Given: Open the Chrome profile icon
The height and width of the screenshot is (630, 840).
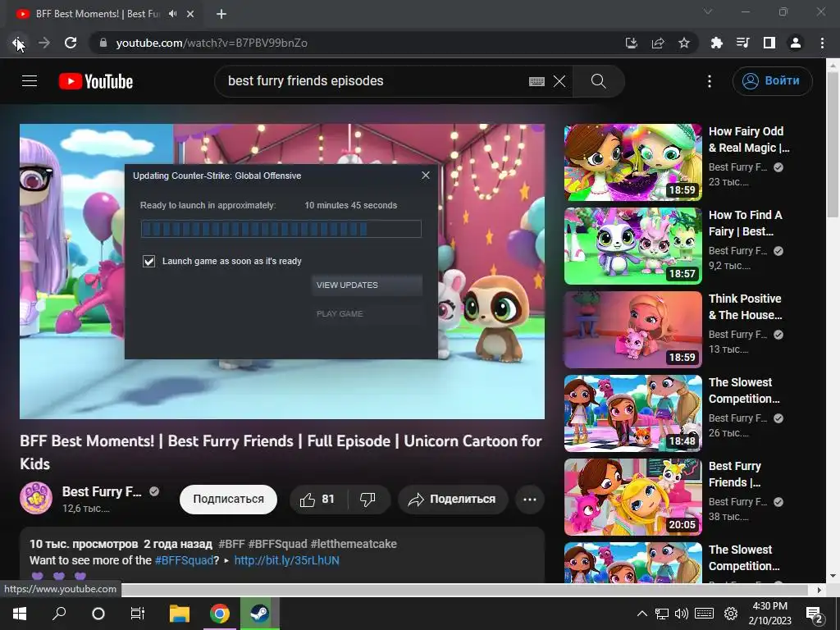Looking at the screenshot, I should pyautogui.click(x=796, y=43).
